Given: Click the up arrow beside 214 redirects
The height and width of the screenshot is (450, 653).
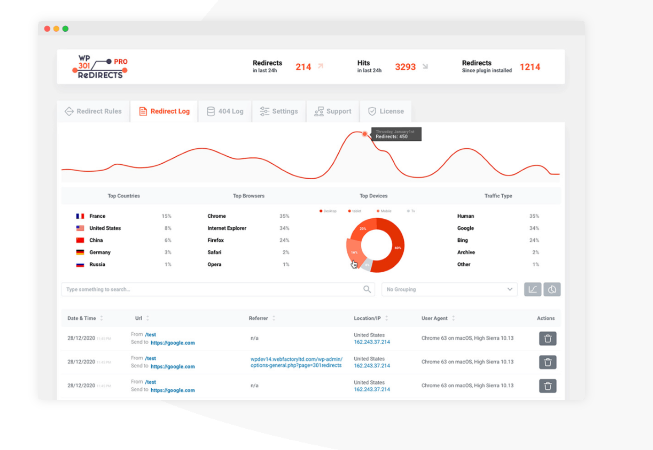Looking at the screenshot, I should coord(320,66).
